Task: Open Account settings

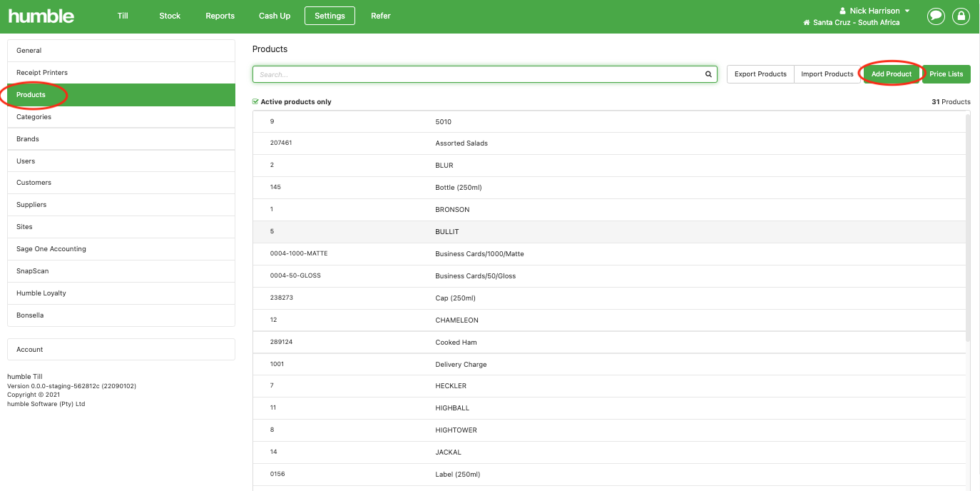Action: [x=121, y=350]
